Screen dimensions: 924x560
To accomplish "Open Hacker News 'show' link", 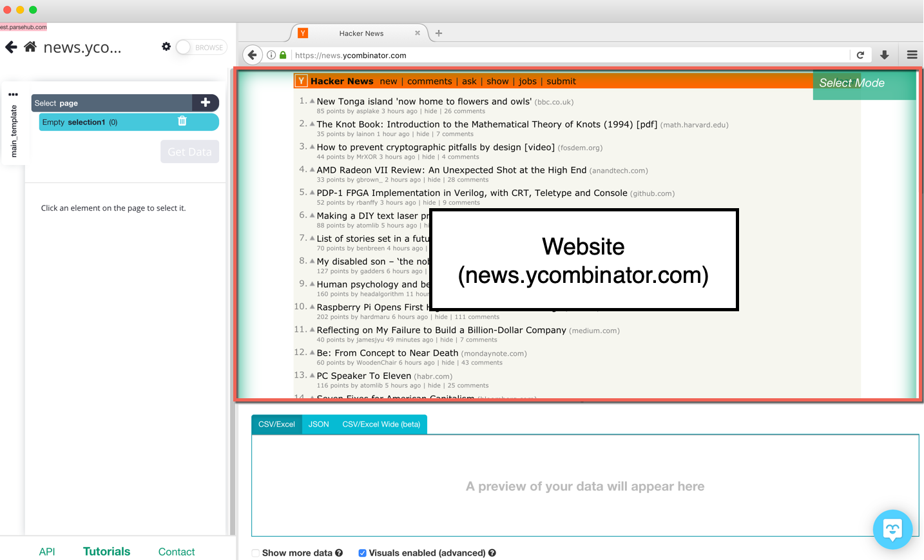I will pyautogui.click(x=497, y=81).
